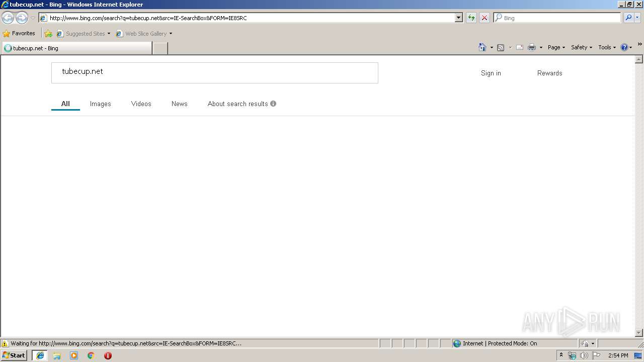
Task: Open the Favorites center
Action: [x=19, y=33]
